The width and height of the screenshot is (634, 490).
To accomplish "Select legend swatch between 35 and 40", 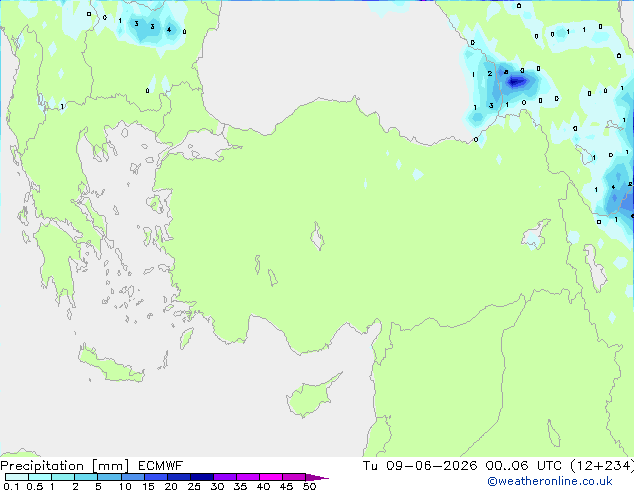I will click(247, 477).
